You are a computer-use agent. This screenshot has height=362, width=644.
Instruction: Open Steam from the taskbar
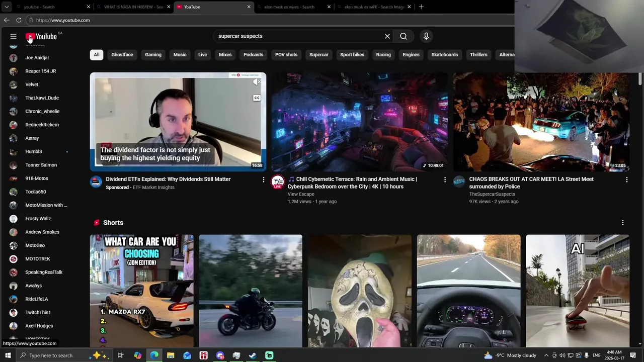[253, 355]
